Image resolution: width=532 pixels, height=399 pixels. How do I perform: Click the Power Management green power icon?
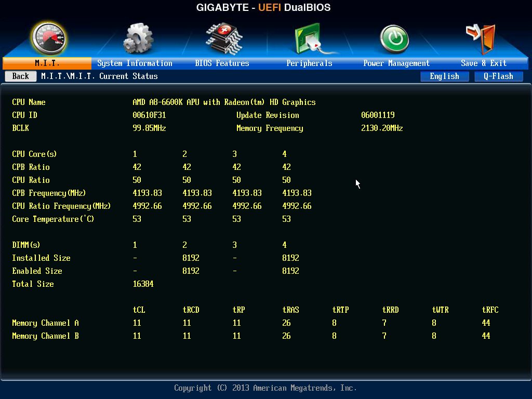(x=394, y=39)
